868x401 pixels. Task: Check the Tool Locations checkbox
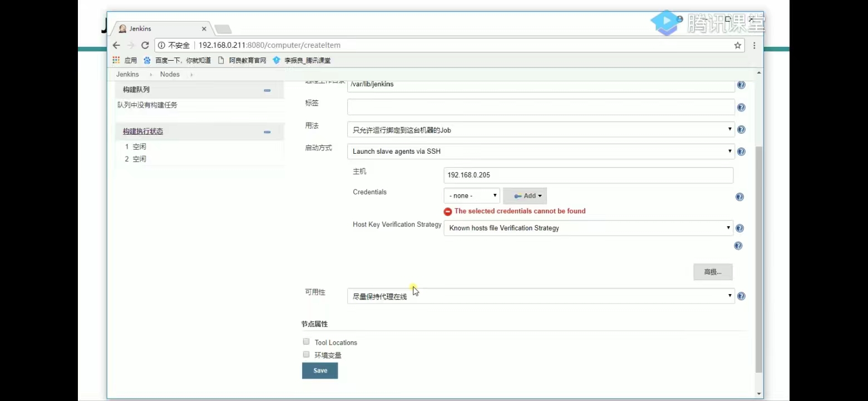tap(306, 341)
